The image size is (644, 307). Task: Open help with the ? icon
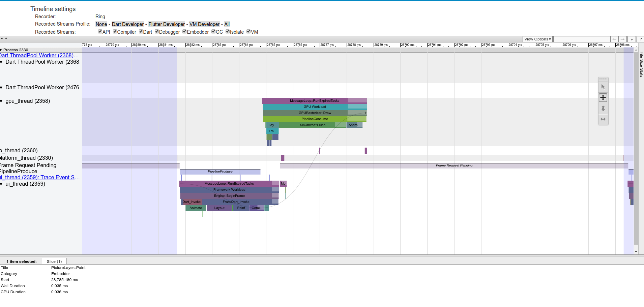(640, 39)
